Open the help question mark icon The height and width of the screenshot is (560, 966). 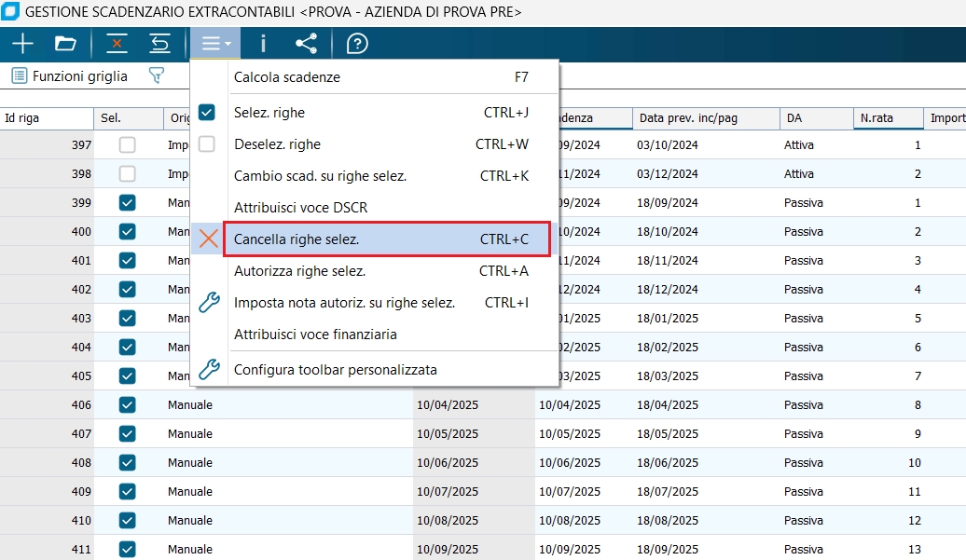357,44
